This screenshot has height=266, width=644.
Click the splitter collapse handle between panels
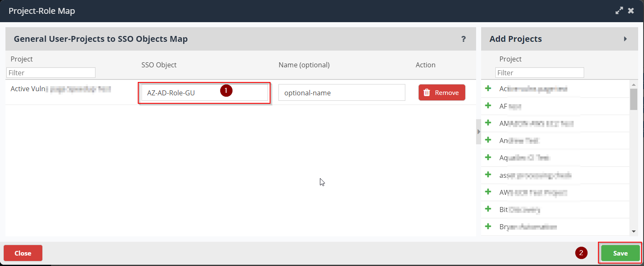(x=479, y=131)
